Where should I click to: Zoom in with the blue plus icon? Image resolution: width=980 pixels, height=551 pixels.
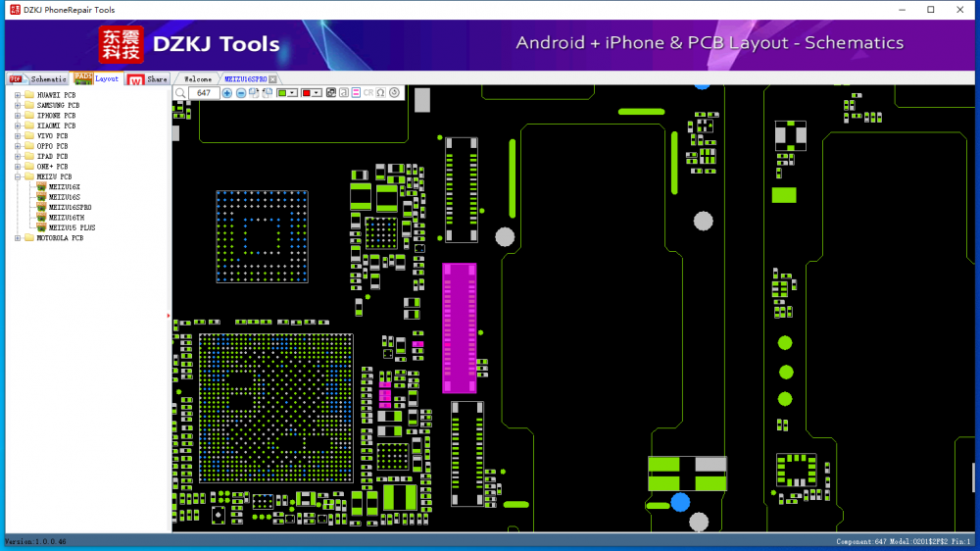click(227, 93)
